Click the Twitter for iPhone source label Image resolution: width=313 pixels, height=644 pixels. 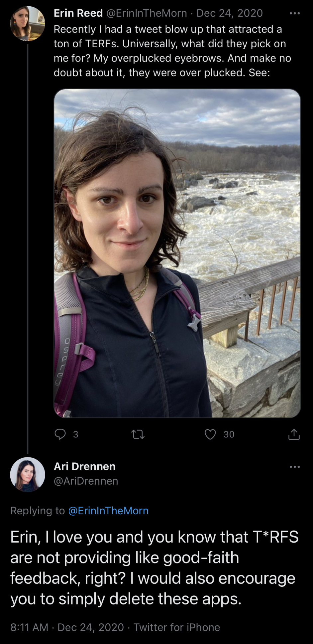pyautogui.click(x=177, y=627)
